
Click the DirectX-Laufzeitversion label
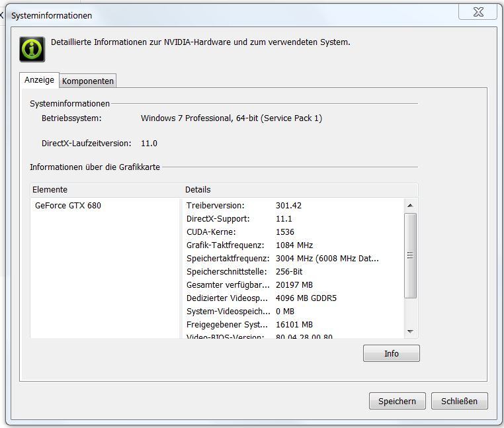click(x=87, y=143)
